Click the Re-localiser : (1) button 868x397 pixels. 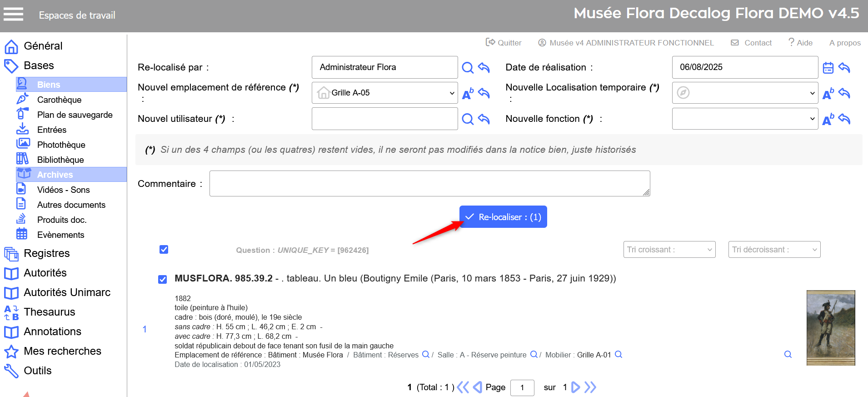(x=503, y=217)
